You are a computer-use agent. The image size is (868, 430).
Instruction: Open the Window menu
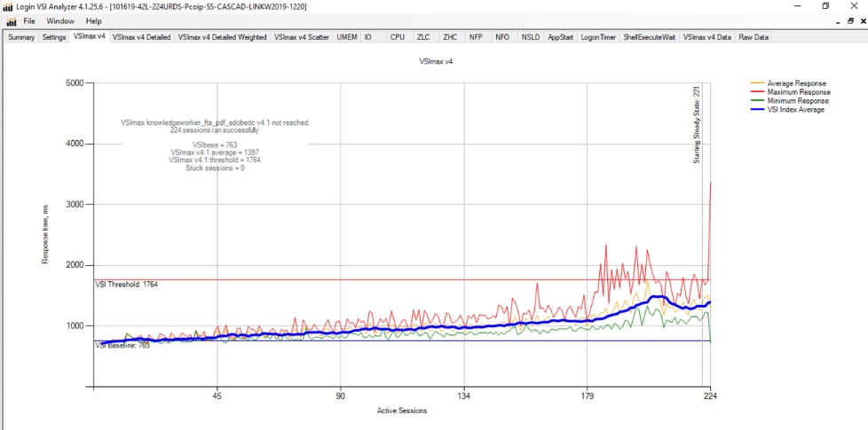pos(60,21)
